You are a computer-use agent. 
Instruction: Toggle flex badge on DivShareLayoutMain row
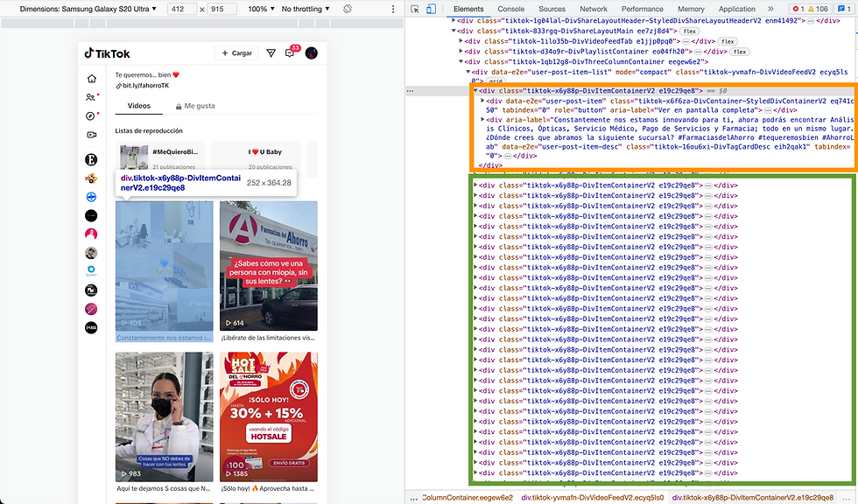(690, 31)
